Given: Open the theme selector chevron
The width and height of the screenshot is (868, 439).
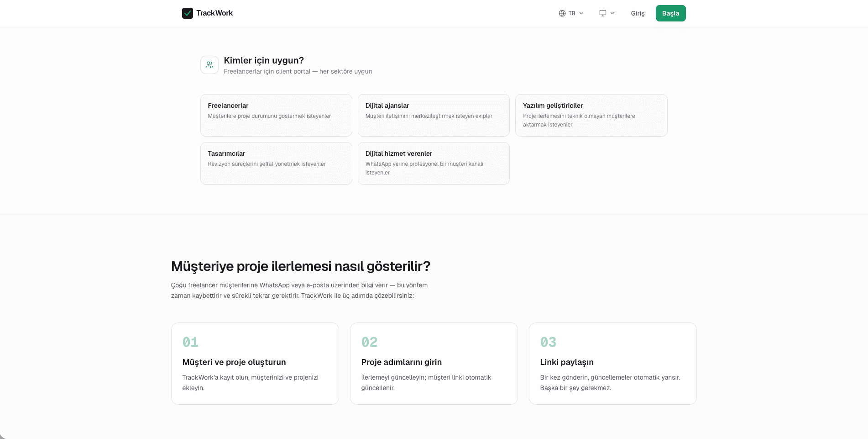Looking at the screenshot, I should tap(612, 13).
